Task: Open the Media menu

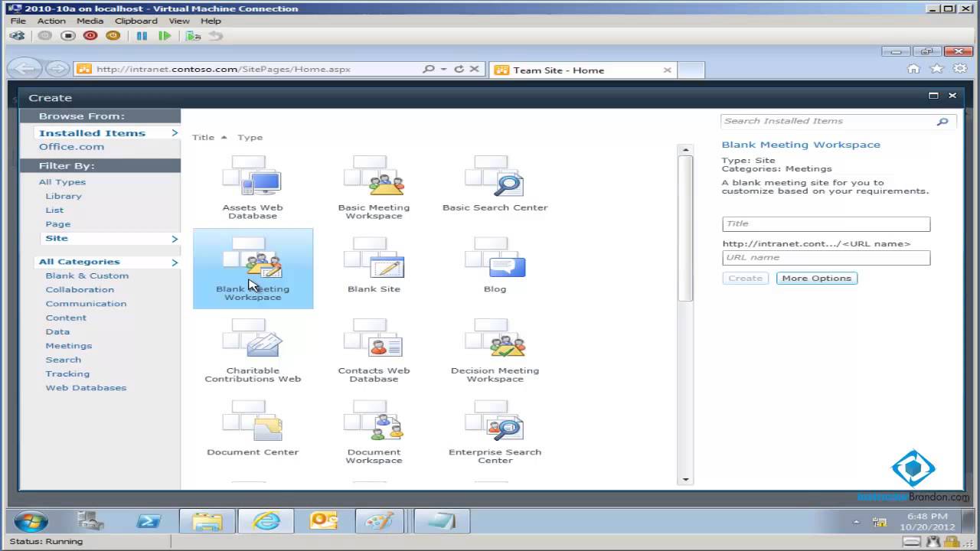Action: click(x=90, y=21)
